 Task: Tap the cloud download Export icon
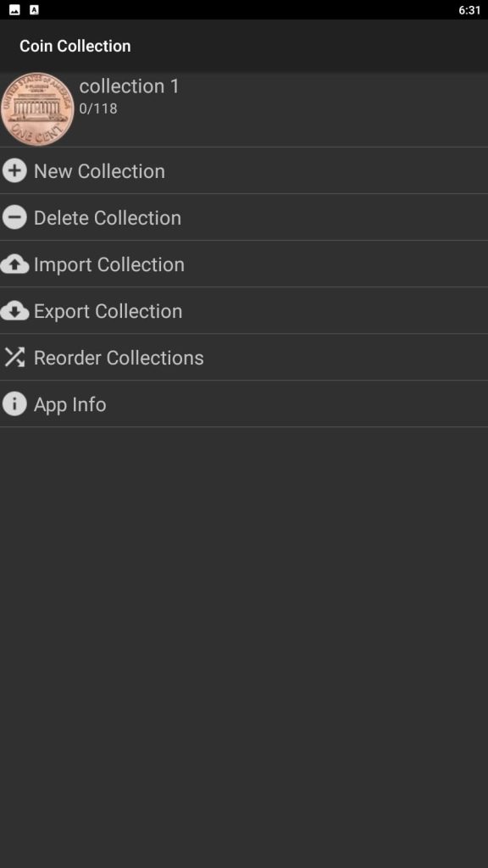point(14,311)
